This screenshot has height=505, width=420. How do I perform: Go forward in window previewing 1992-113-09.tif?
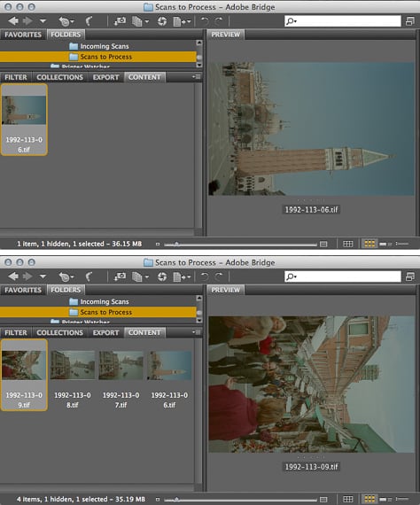click(28, 276)
